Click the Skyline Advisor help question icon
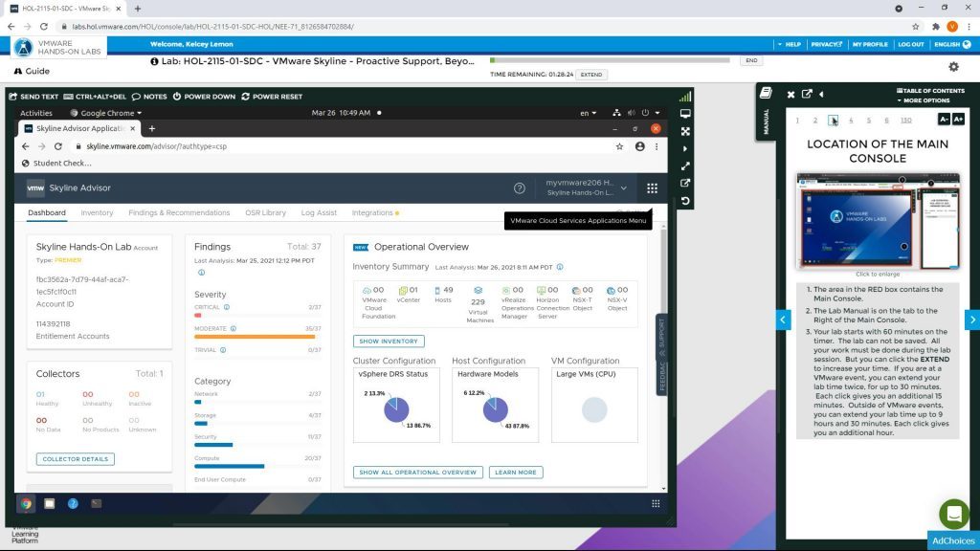Viewport: 980px width, 551px height. 520,188
